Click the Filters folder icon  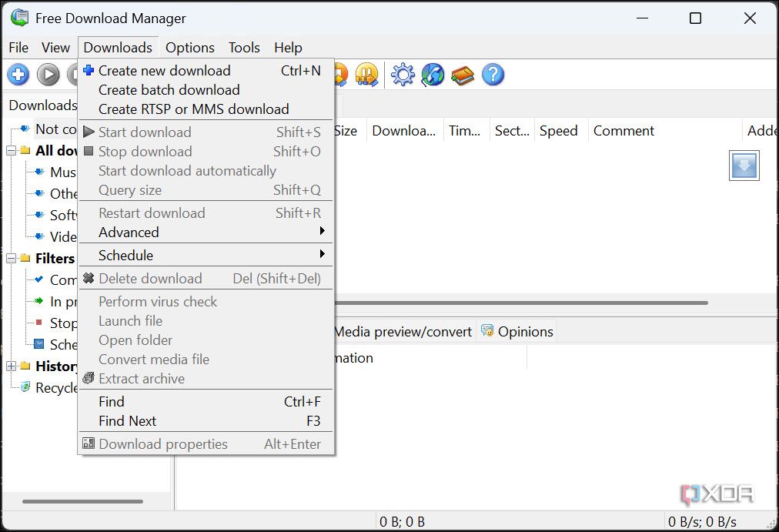click(x=25, y=258)
